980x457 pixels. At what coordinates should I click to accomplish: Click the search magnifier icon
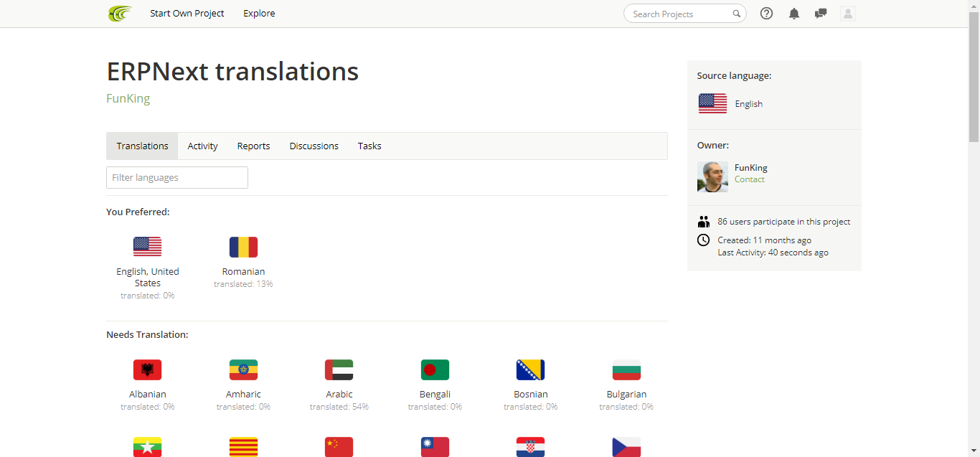tap(736, 14)
